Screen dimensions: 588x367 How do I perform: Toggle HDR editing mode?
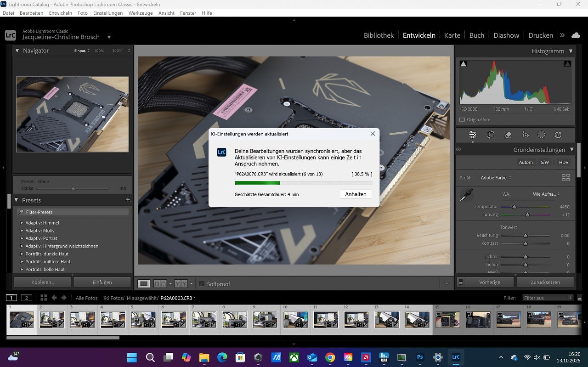coord(564,162)
